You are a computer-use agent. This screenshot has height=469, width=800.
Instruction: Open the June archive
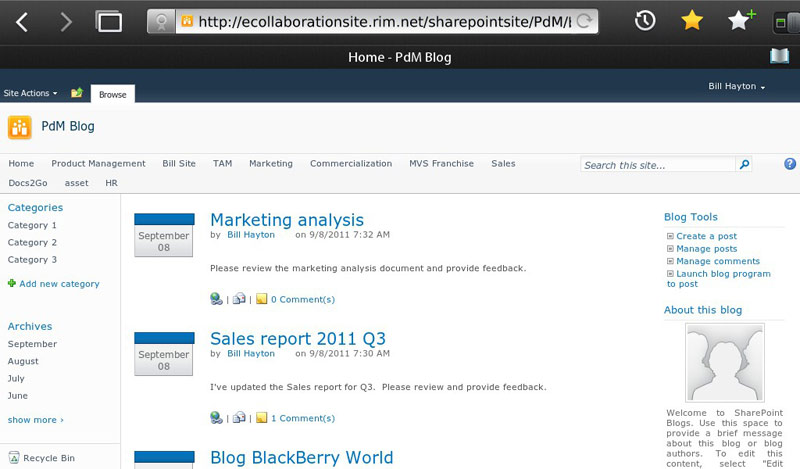(17, 396)
